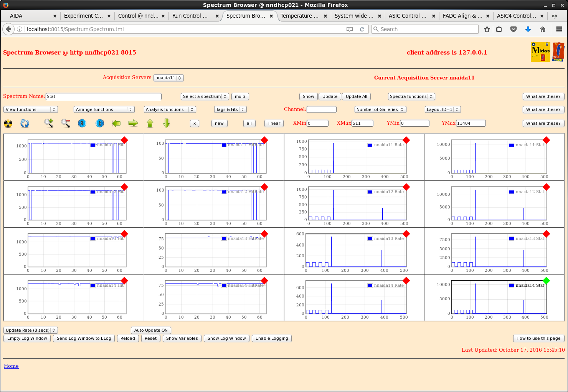
Task: Toggle the linear scale button
Action: point(274,123)
